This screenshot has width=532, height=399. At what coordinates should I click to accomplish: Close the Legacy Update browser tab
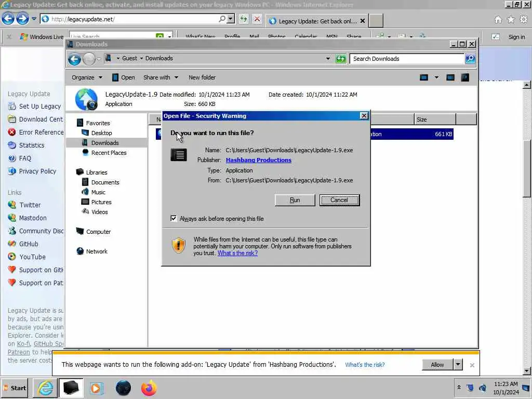362,21
